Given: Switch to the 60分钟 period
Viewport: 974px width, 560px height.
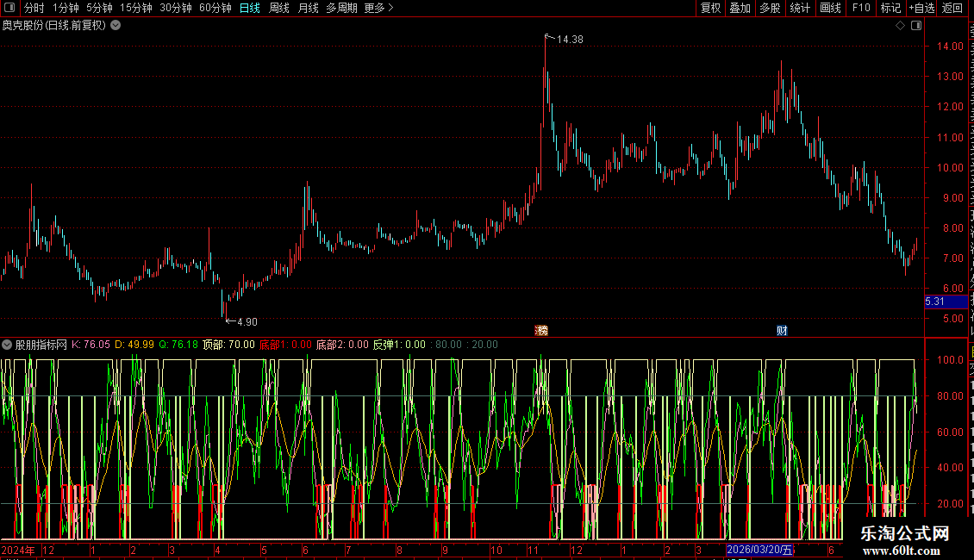Looking at the screenshot, I should click(215, 8).
